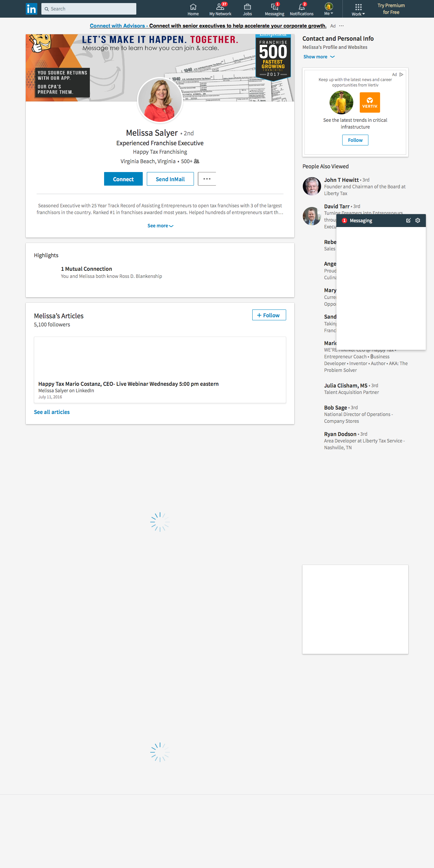
Task: Click in the Search field
Action: click(x=89, y=9)
